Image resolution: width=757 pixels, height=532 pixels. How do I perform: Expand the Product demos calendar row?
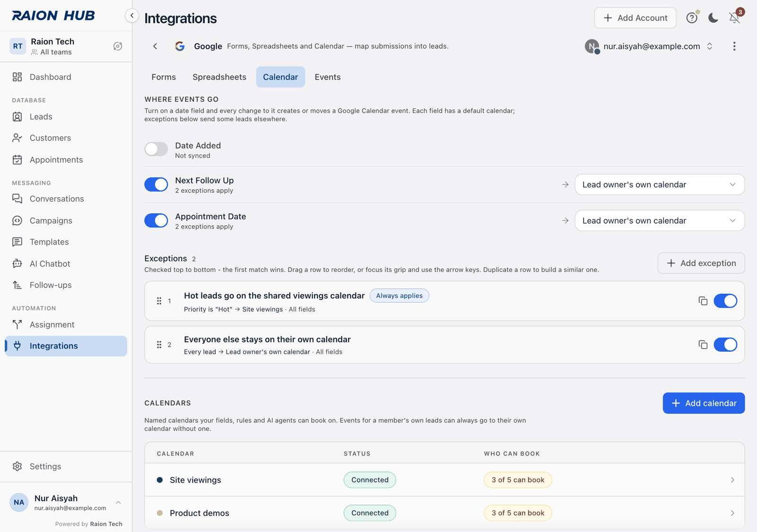[x=444, y=513]
